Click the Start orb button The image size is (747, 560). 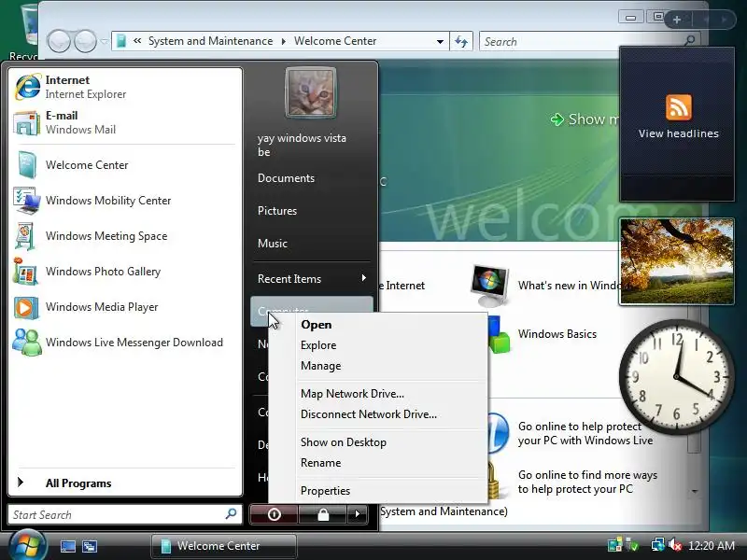pos(28,546)
